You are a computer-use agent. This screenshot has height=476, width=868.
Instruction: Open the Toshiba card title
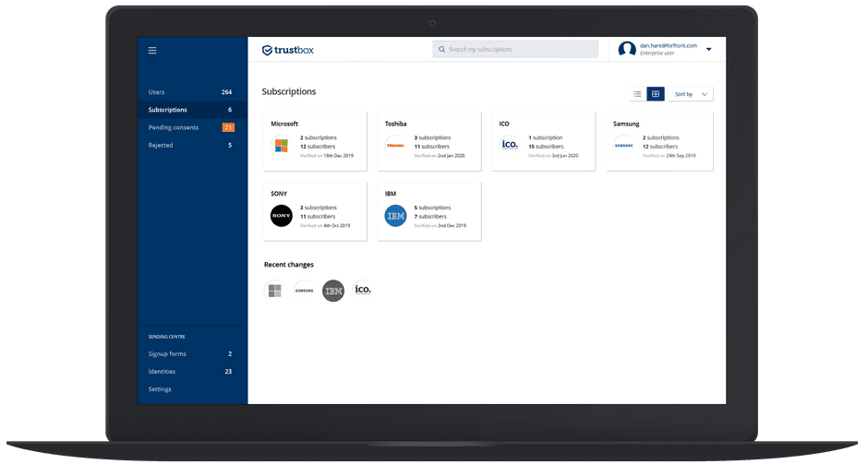(396, 124)
